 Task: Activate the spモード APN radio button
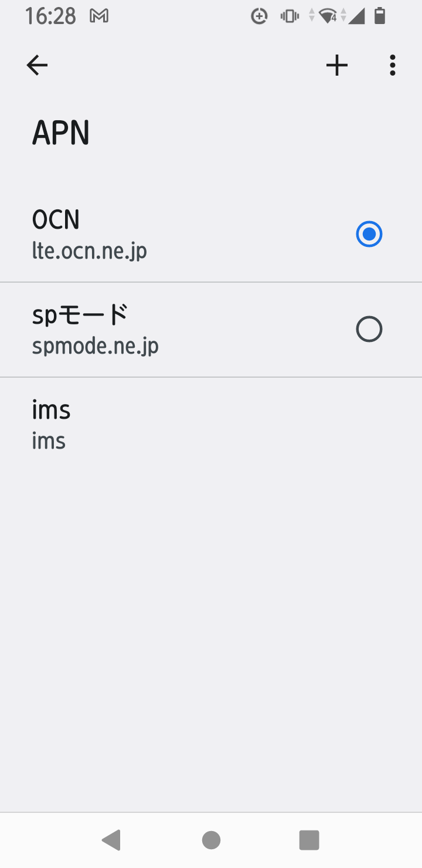(369, 328)
